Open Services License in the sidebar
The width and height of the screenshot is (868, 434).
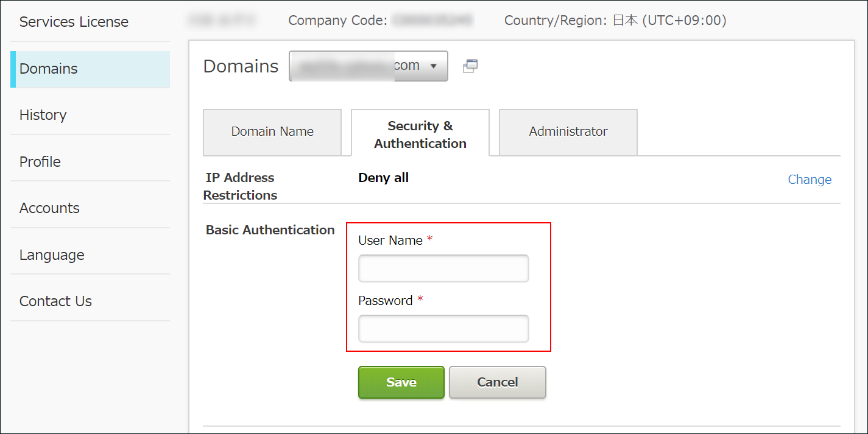(x=74, y=22)
